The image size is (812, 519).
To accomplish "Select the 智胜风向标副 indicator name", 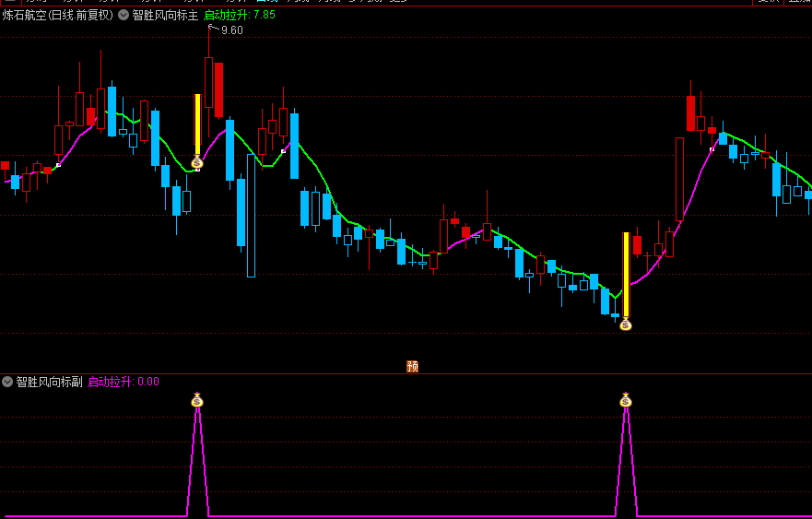I will pyautogui.click(x=49, y=383).
